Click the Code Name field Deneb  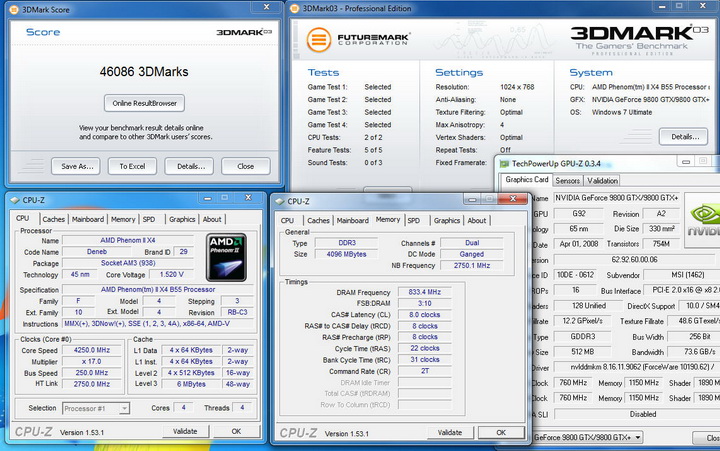pyautogui.click(x=96, y=252)
